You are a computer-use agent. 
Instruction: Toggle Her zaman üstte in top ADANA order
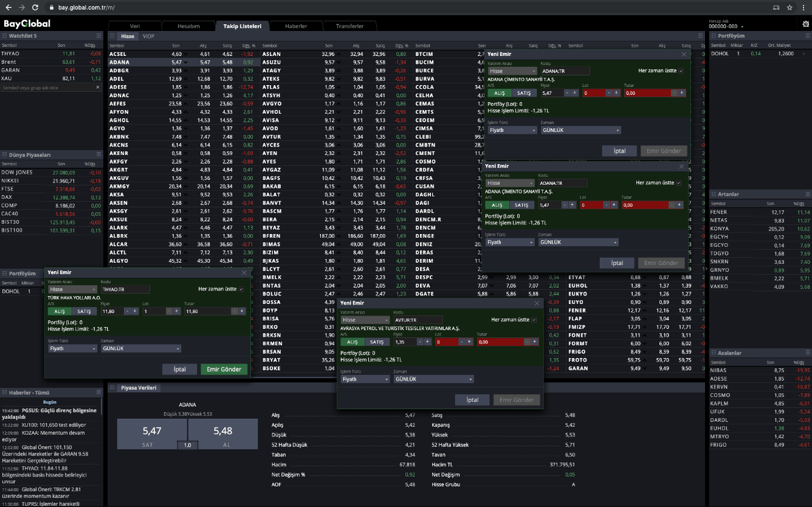tap(681, 71)
